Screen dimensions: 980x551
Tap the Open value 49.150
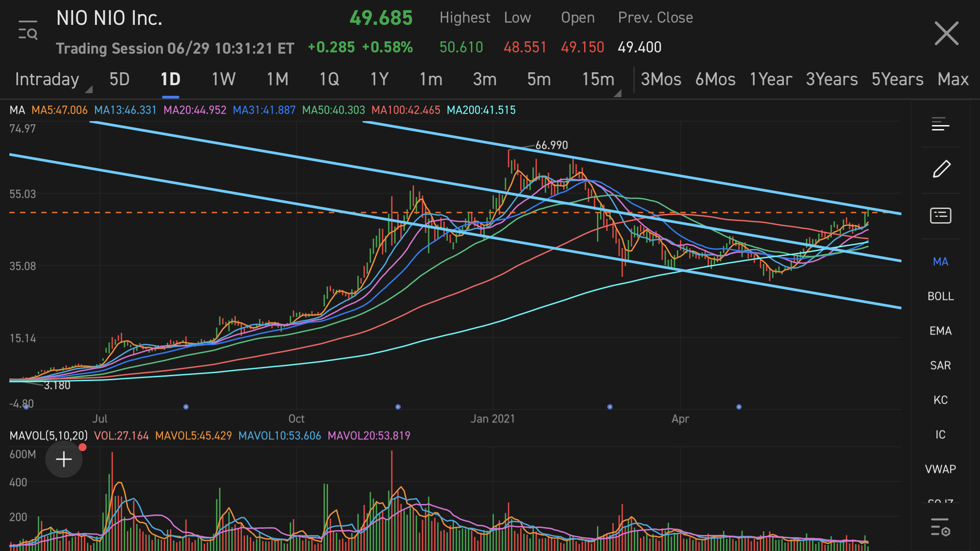click(582, 47)
